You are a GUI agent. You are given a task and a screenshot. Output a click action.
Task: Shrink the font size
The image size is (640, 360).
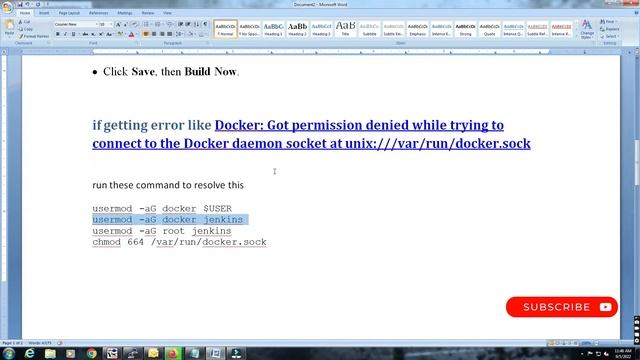tap(126, 24)
